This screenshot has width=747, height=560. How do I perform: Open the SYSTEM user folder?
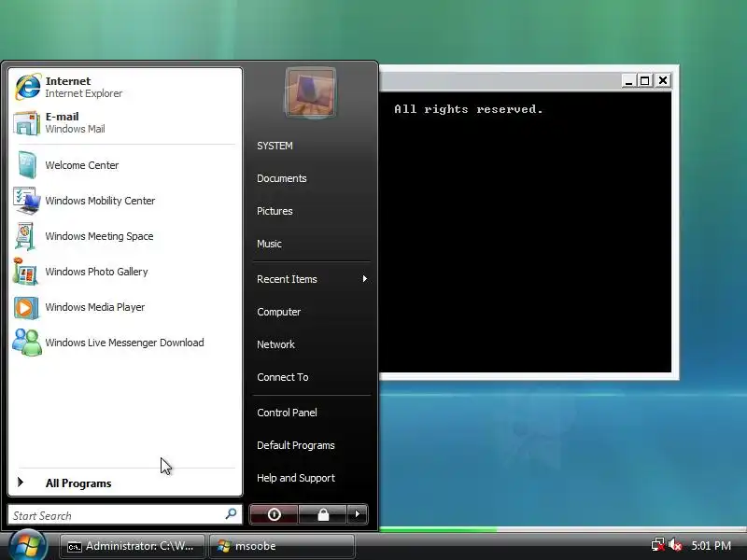[x=275, y=146]
